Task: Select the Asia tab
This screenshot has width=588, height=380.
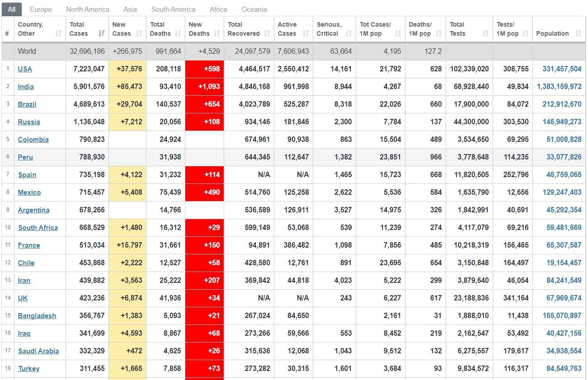Action: pyautogui.click(x=130, y=9)
